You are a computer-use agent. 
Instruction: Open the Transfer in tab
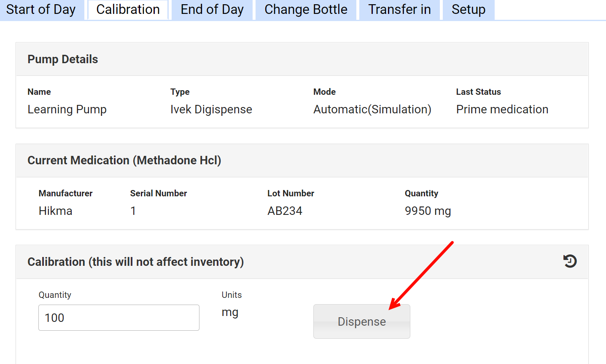coord(399,10)
